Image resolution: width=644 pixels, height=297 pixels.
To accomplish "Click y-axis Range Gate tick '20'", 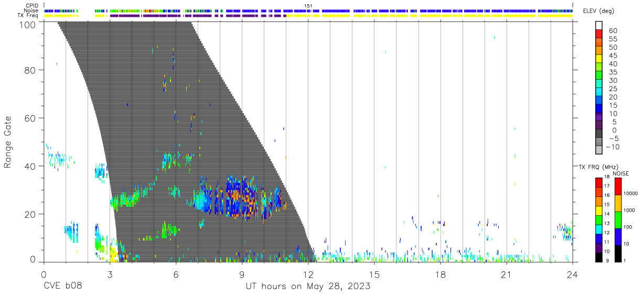I will point(30,214).
